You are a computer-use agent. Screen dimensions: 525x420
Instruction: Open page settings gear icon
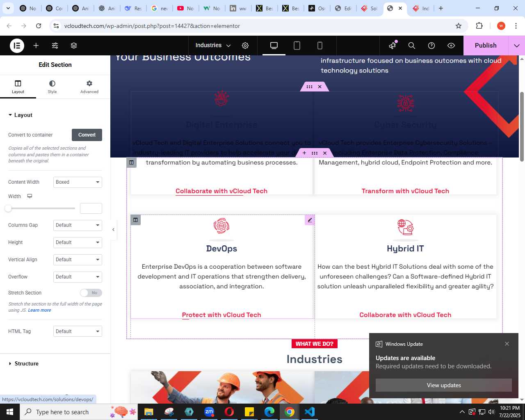[x=245, y=46]
